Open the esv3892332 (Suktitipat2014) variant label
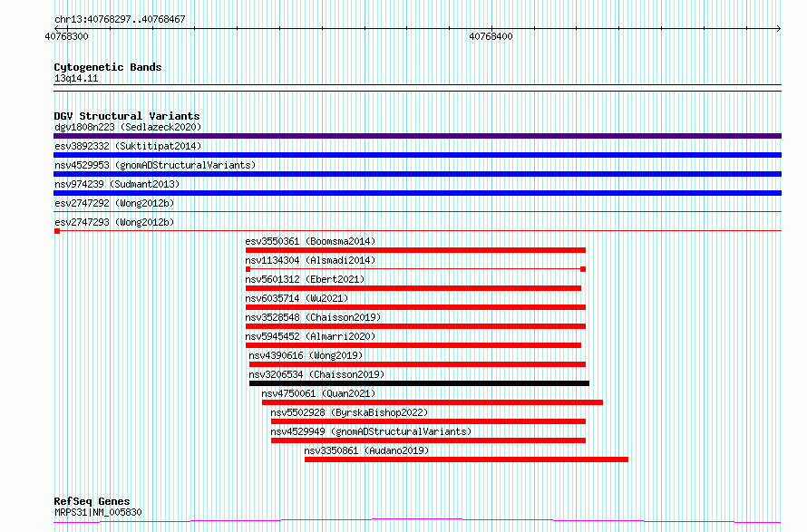The image size is (807, 532). (x=128, y=146)
